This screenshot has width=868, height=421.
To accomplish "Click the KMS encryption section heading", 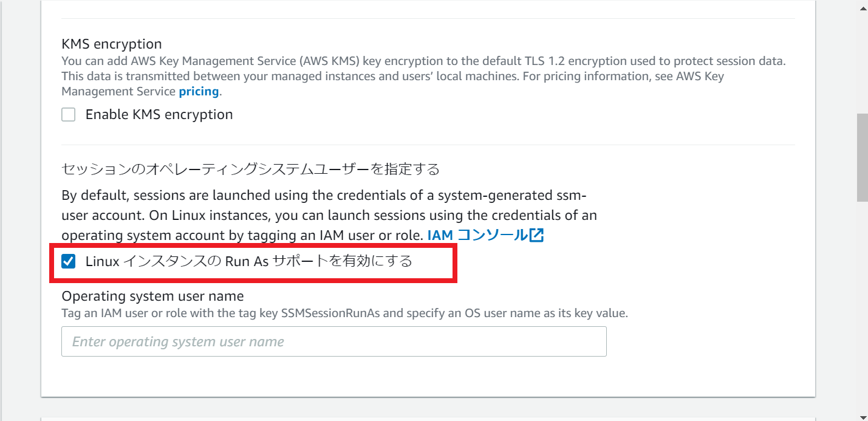I will [x=111, y=44].
